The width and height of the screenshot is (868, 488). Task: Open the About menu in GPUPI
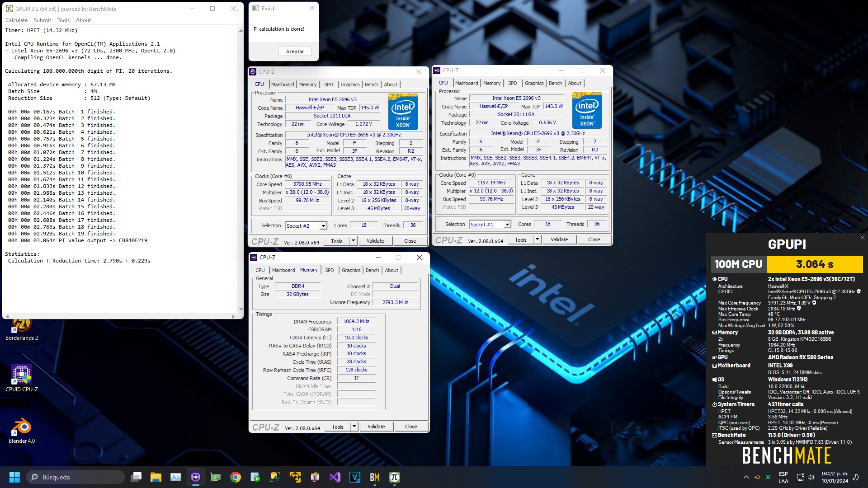pos(83,20)
